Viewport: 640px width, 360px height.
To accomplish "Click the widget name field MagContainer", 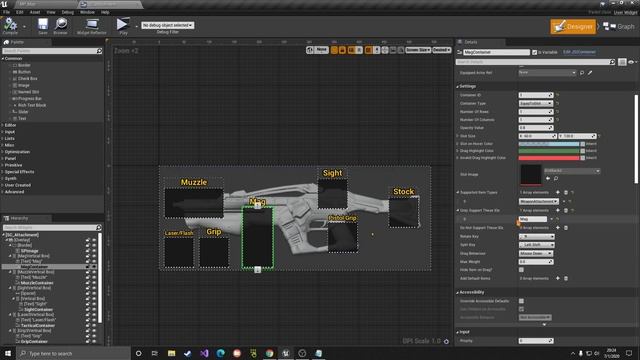I will click(496, 52).
